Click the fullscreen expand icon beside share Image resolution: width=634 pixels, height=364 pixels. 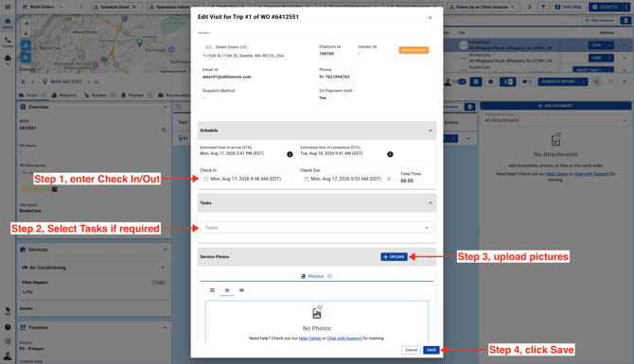(x=610, y=81)
